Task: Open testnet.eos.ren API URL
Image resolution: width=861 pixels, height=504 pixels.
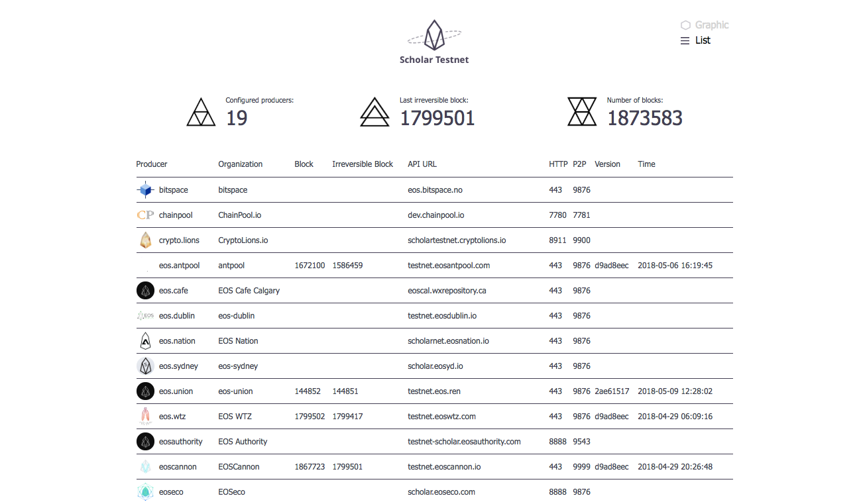Action: pos(434,391)
